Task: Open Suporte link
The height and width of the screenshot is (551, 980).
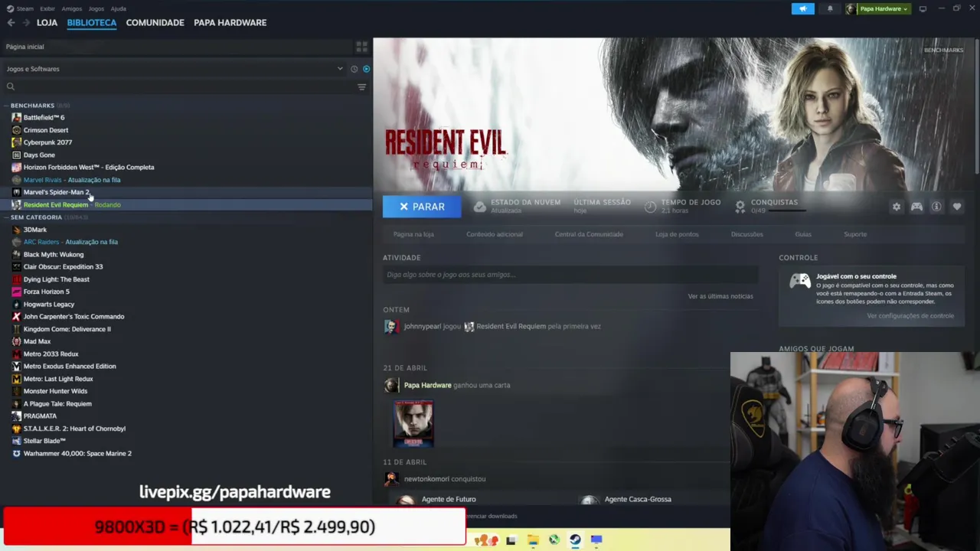Action: (855, 234)
